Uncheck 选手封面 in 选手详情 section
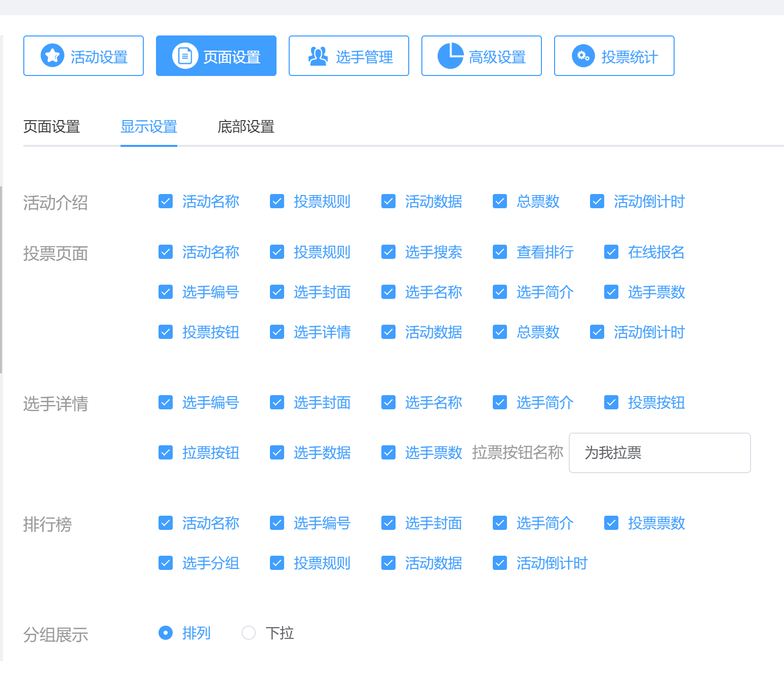Image resolution: width=784 pixels, height=693 pixels. click(x=277, y=402)
